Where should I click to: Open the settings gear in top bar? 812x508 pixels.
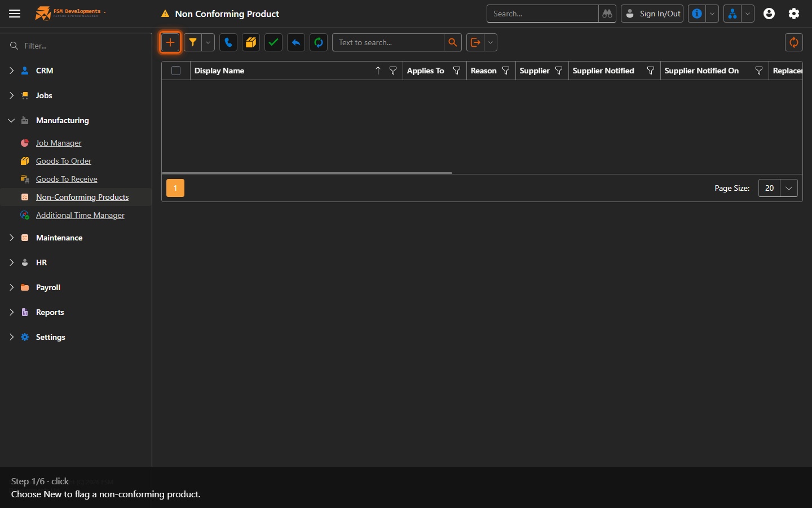(x=794, y=14)
